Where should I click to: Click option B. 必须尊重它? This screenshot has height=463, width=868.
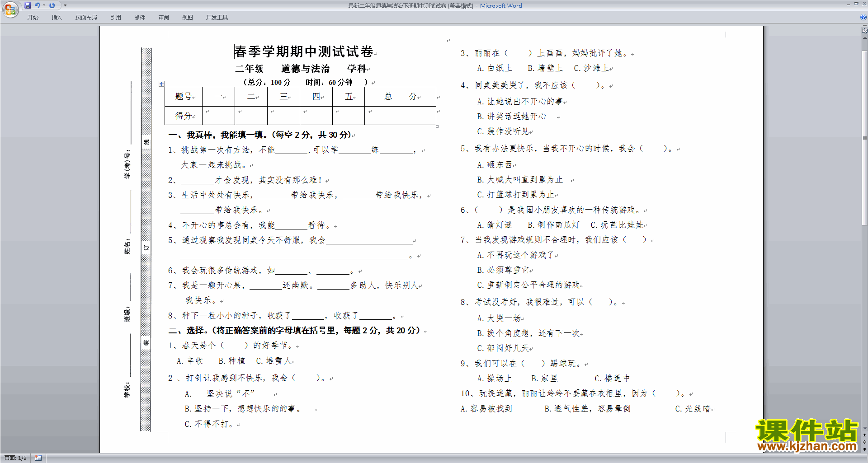tap(503, 270)
